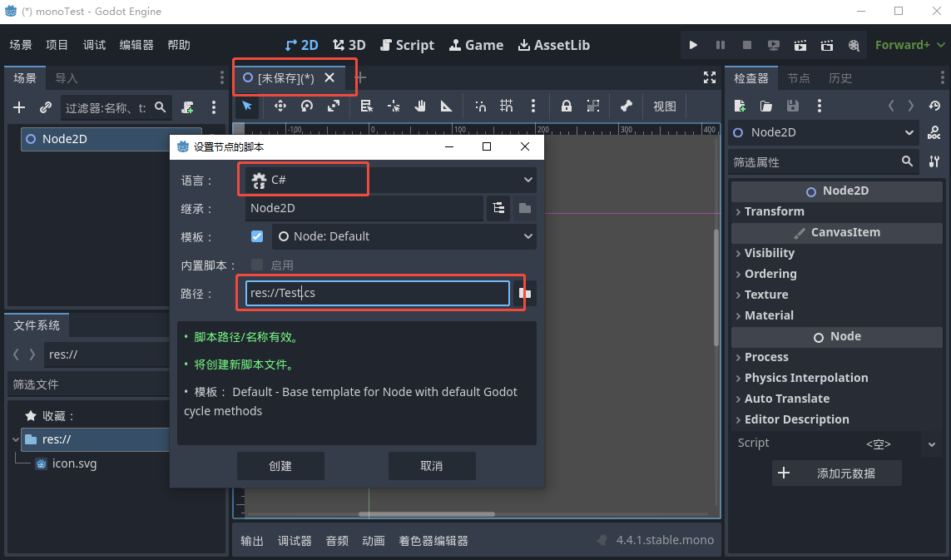
Task: Choose the Scale mode tool
Action: (x=334, y=107)
